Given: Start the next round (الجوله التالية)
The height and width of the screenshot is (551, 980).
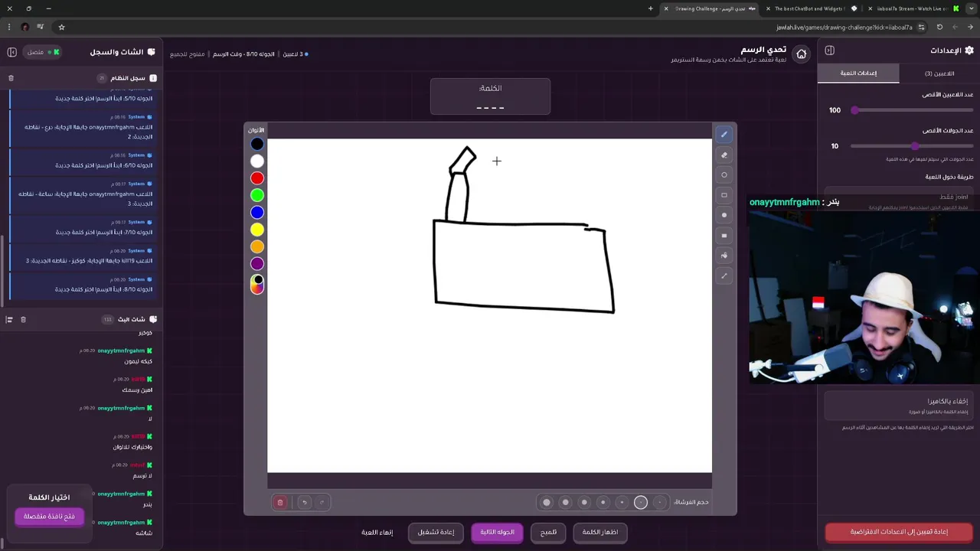Looking at the screenshot, I should [x=498, y=533].
